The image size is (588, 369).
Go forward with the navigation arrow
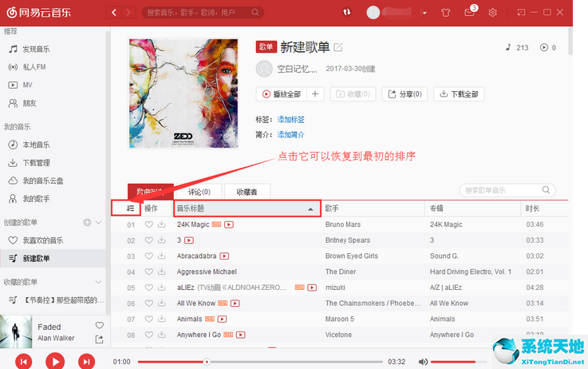(x=128, y=13)
